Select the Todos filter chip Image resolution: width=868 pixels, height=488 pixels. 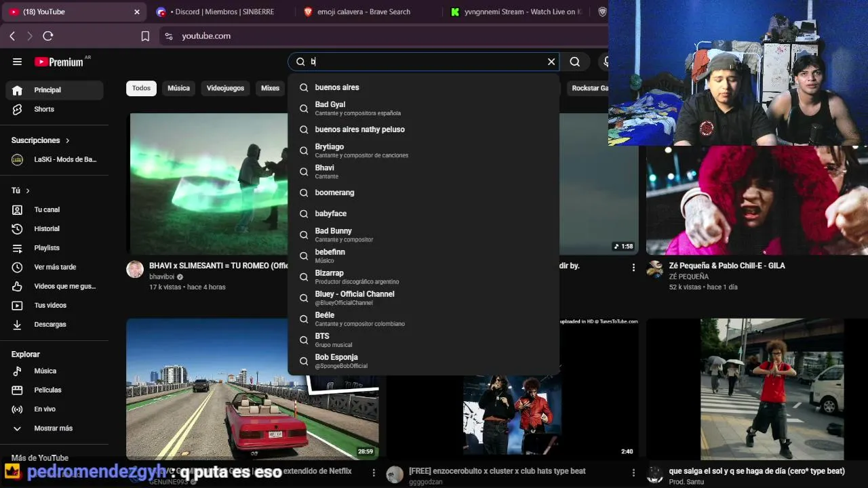[141, 88]
